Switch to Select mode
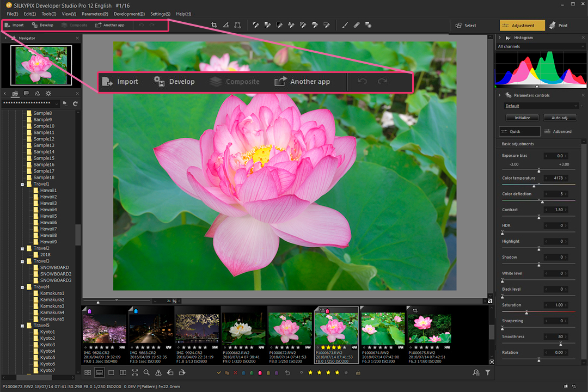Image resolution: width=588 pixels, height=392 pixels. tap(465, 26)
